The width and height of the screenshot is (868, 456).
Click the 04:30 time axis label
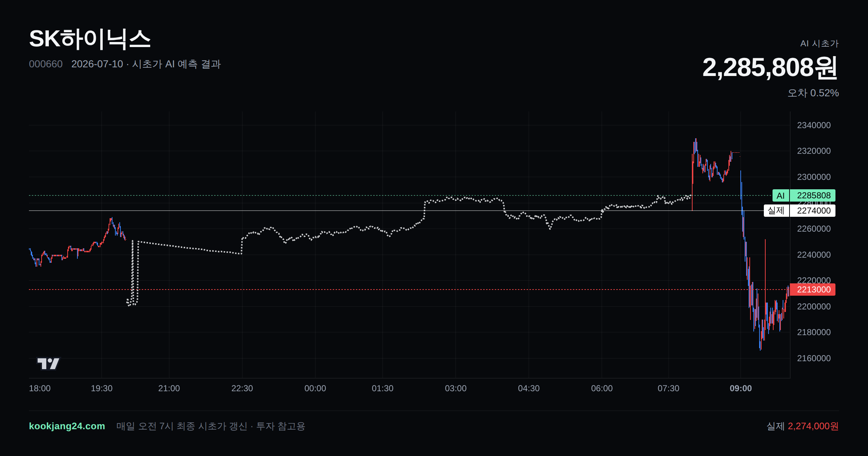(x=529, y=388)
